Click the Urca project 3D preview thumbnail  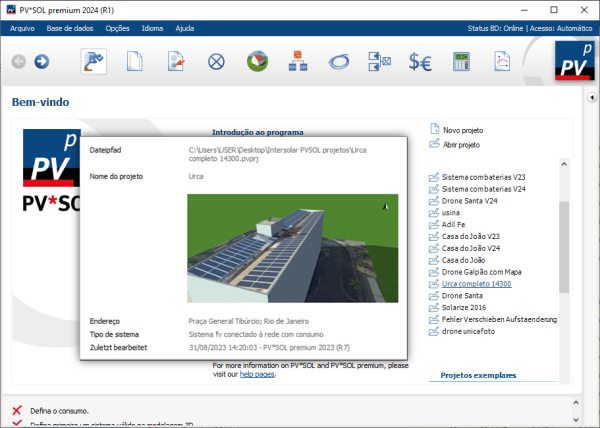(x=291, y=248)
